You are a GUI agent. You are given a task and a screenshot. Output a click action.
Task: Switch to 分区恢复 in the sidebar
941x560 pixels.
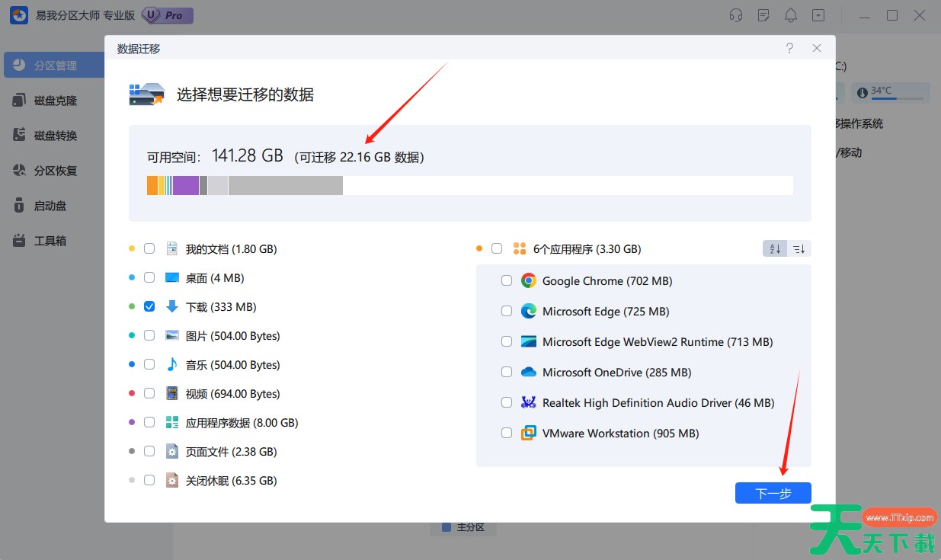pyautogui.click(x=55, y=171)
